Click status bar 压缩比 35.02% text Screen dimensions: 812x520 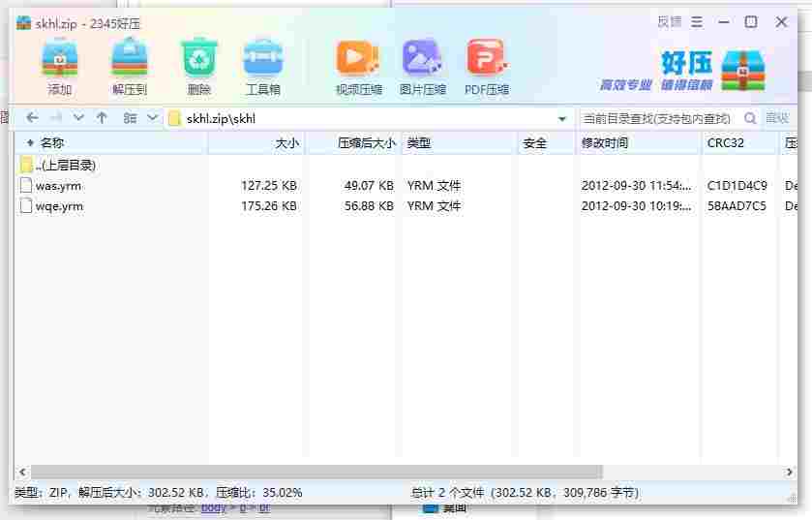coord(259,493)
